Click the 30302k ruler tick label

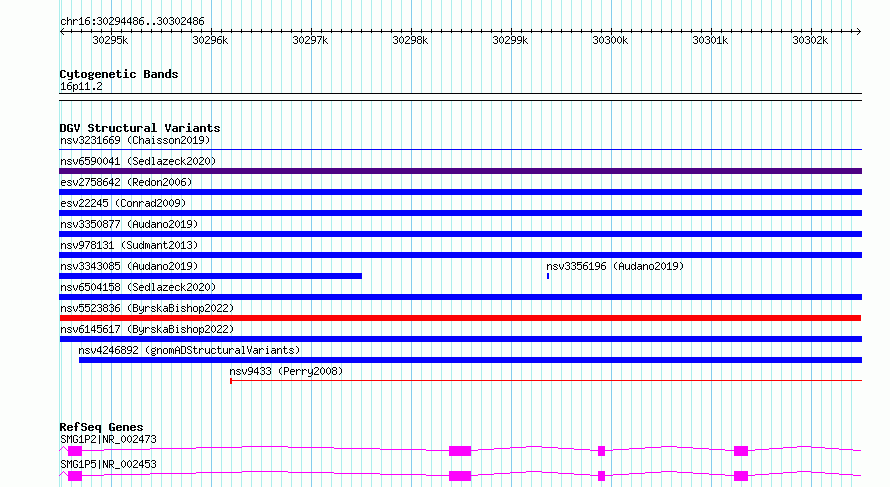pyautogui.click(x=810, y=40)
